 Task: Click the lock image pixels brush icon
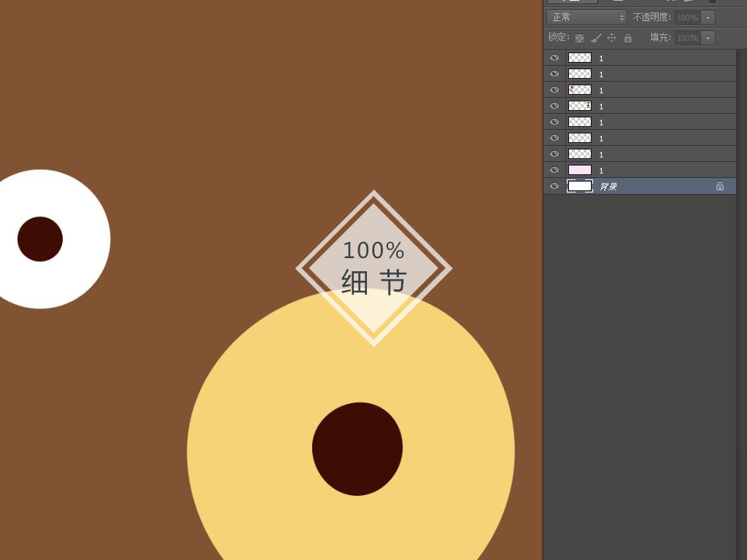(596, 38)
